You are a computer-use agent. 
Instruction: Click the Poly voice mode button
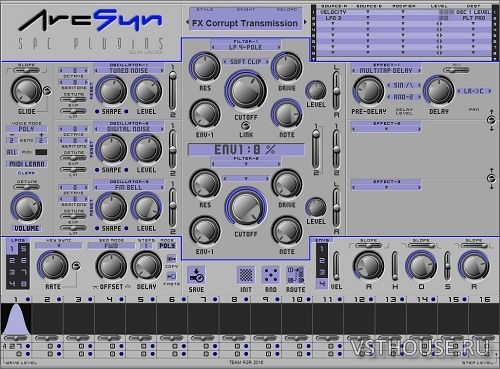click(x=27, y=129)
